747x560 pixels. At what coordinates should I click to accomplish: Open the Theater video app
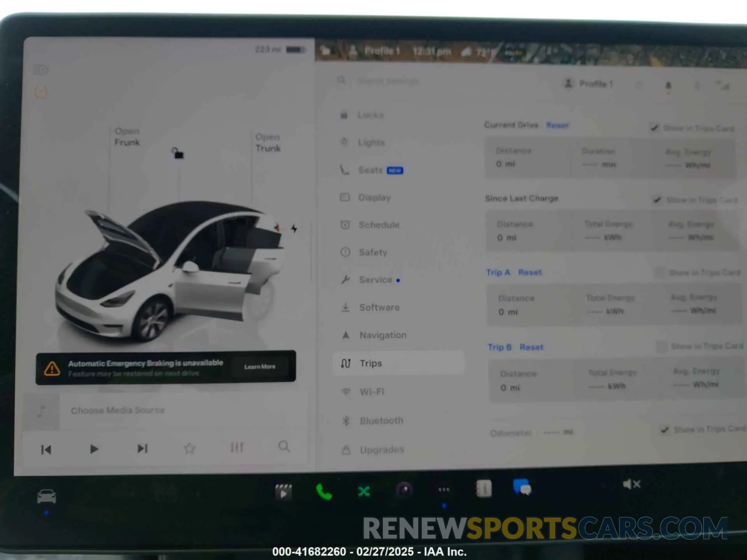pyautogui.click(x=283, y=492)
